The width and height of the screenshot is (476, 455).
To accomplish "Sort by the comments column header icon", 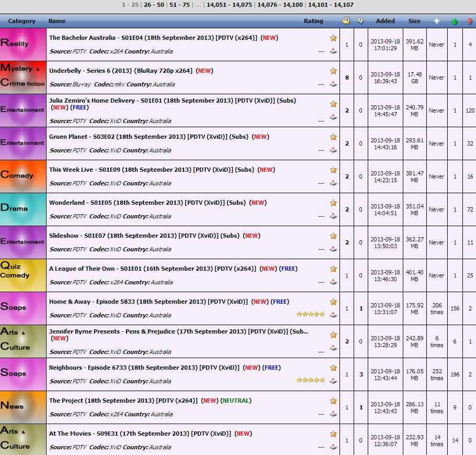I will (360, 20).
